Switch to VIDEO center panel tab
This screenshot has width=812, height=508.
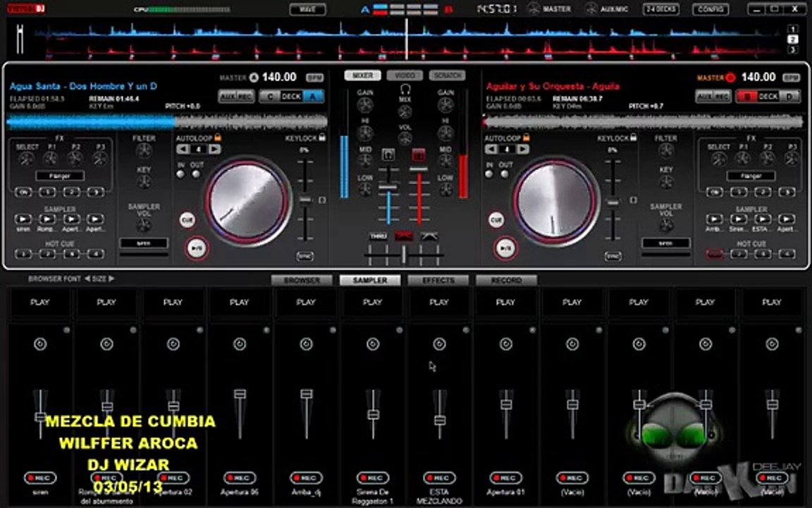(405, 75)
